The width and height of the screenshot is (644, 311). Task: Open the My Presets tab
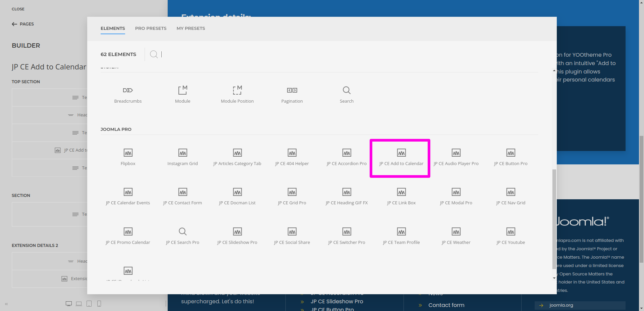(x=191, y=29)
